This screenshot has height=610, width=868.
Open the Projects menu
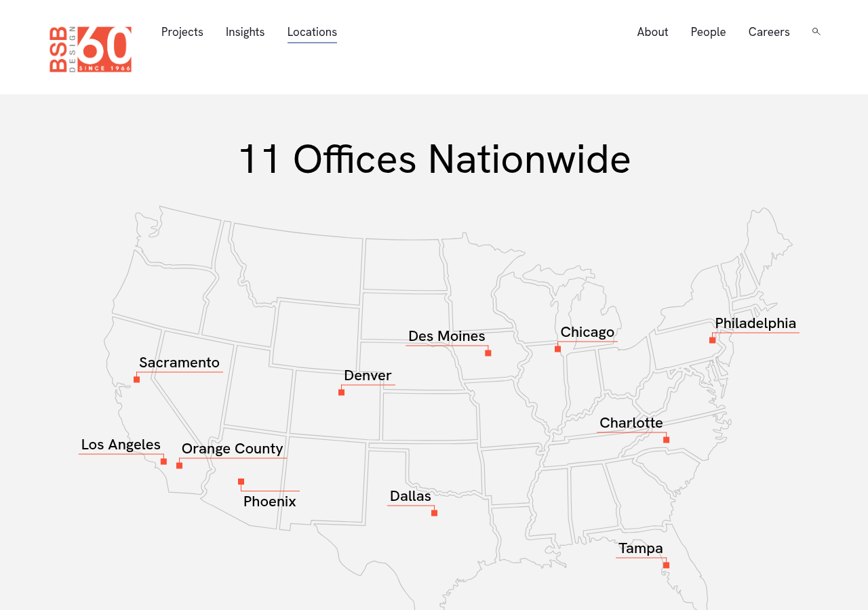182,30
